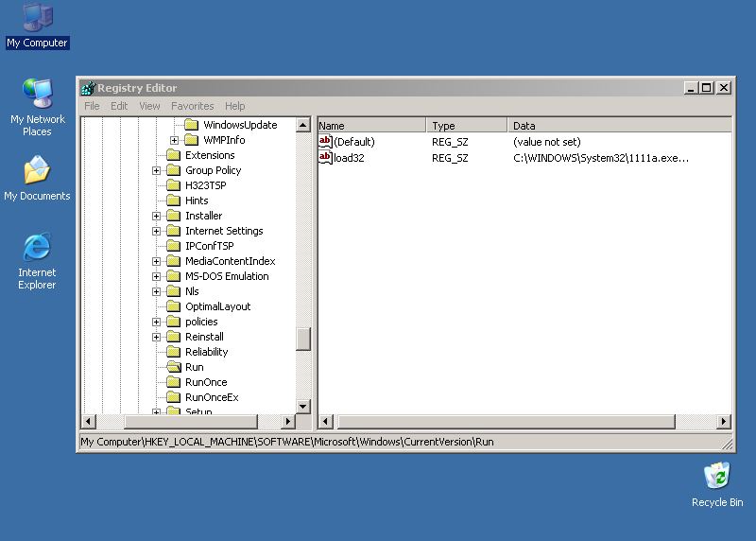The width and height of the screenshot is (756, 541).
Task: Click the MS-DOS Emulation folder icon
Action: (174, 276)
